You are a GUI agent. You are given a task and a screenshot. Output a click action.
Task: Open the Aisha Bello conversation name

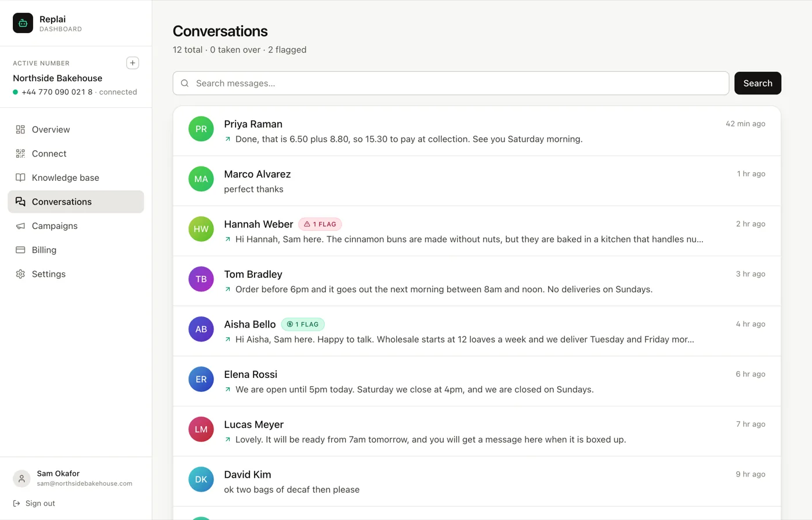pyautogui.click(x=250, y=325)
